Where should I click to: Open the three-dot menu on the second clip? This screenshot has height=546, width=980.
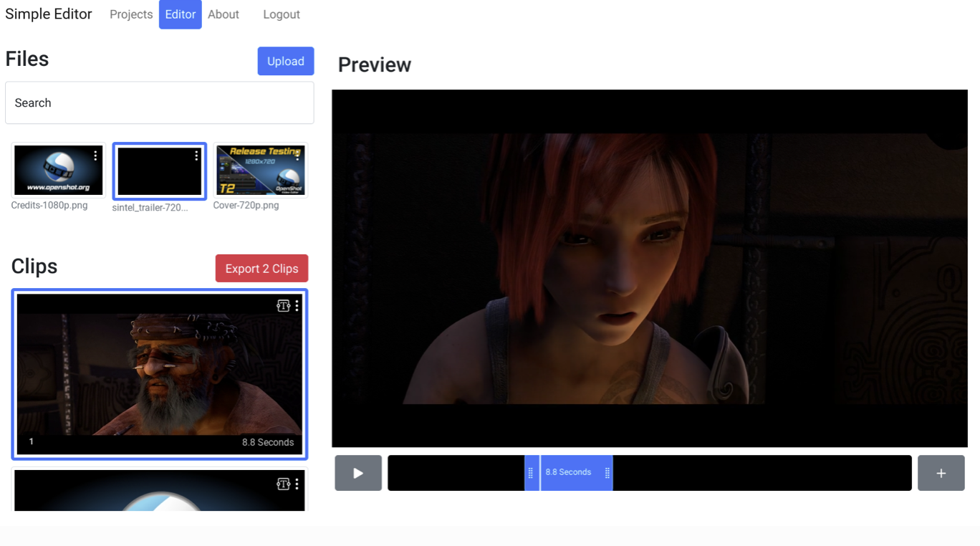297,484
